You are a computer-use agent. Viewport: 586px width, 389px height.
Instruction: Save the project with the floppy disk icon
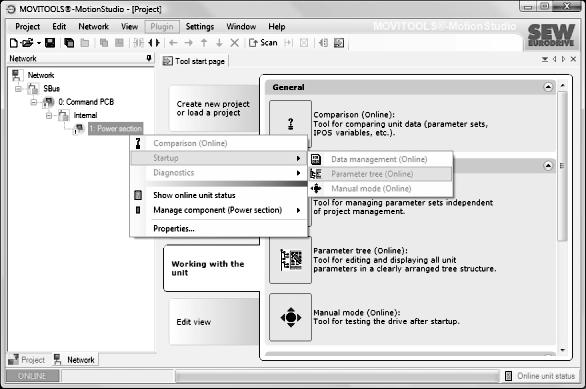(x=50, y=43)
